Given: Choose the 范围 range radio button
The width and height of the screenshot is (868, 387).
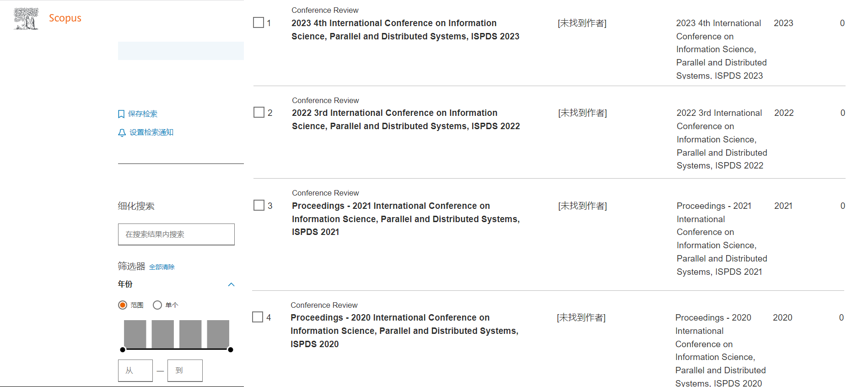Looking at the screenshot, I should coord(123,305).
